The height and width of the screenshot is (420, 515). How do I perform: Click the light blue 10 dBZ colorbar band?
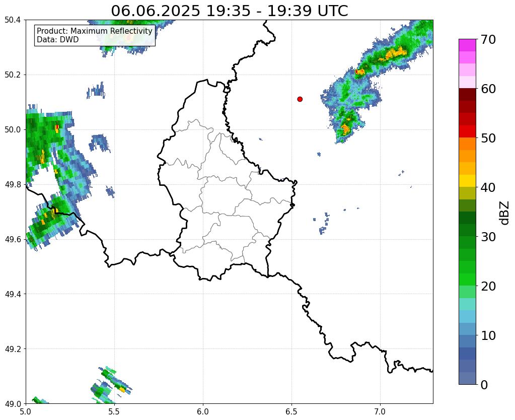pyautogui.click(x=467, y=329)
